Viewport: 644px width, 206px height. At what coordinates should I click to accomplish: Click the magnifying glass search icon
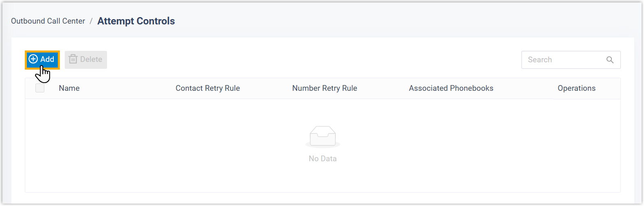(x=610, y=60)
